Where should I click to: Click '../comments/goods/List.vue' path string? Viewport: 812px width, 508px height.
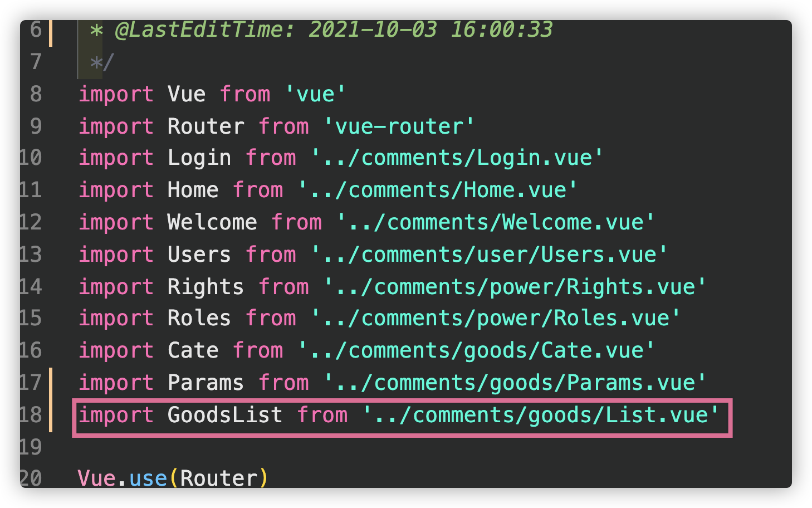(x=541, y=415)
